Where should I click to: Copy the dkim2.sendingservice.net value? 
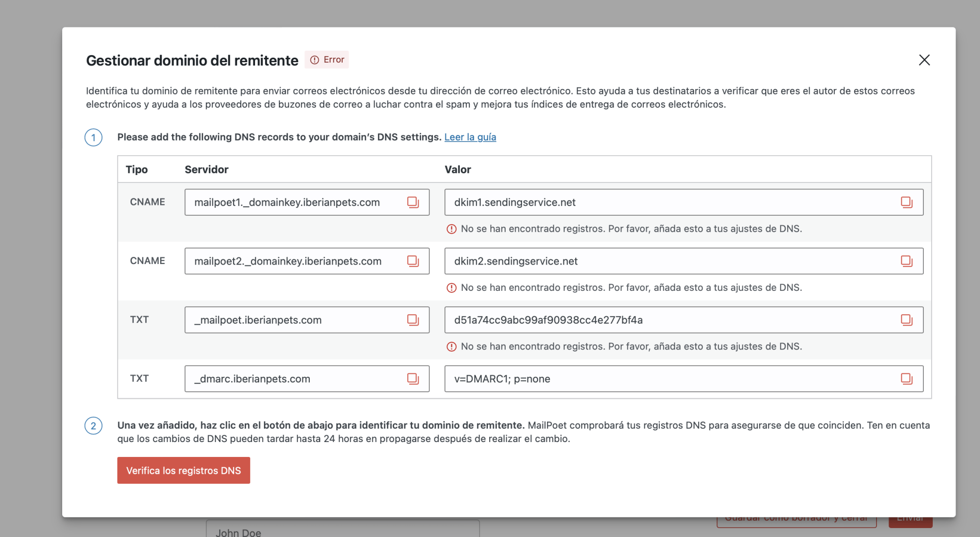(906, 261)
